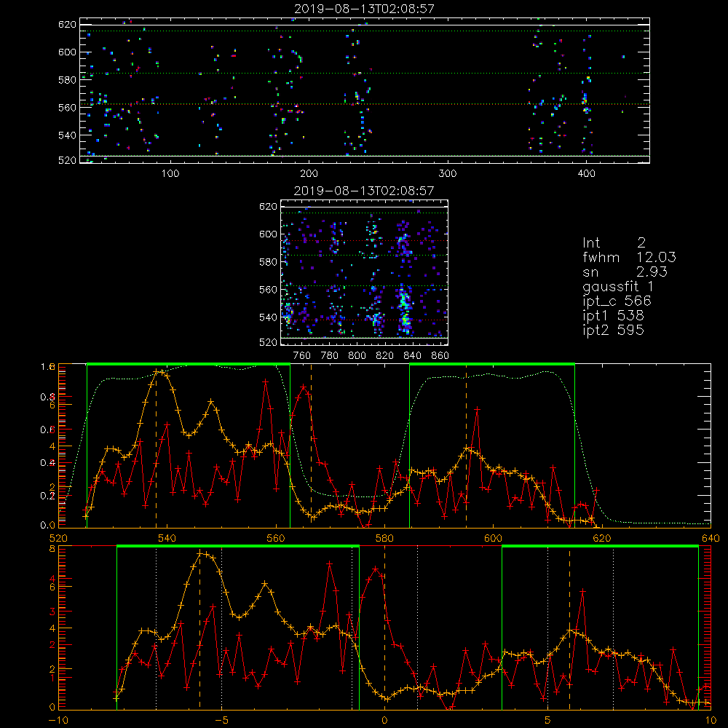Select the 'sn 2.93' readout line
This screenshot has height=728, width=728.
[625, 272]
